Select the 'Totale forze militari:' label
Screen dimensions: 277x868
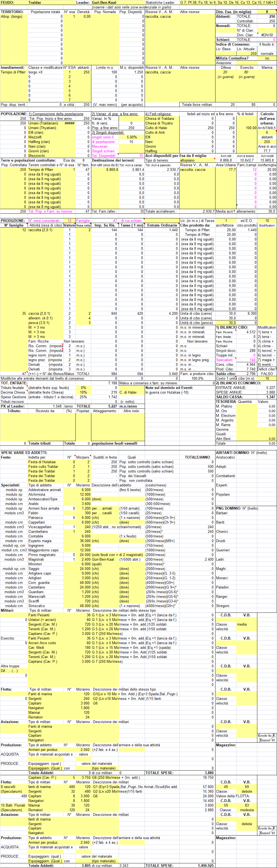197,105
